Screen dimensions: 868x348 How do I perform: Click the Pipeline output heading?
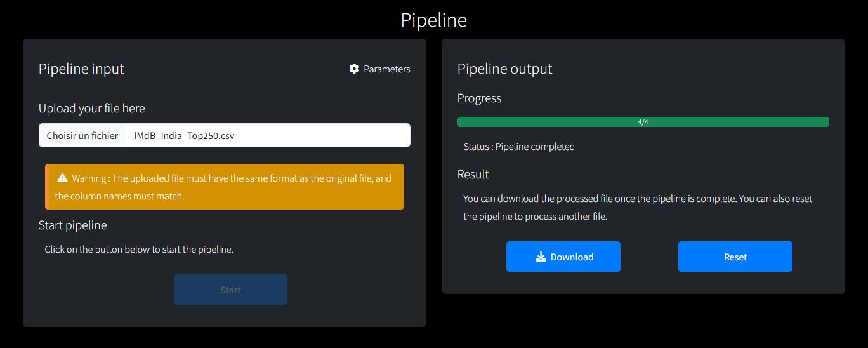[504, 69]
